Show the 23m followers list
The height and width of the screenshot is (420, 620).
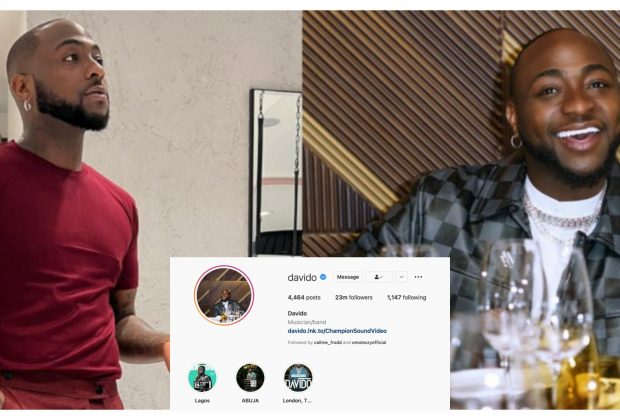coord(353,297)
